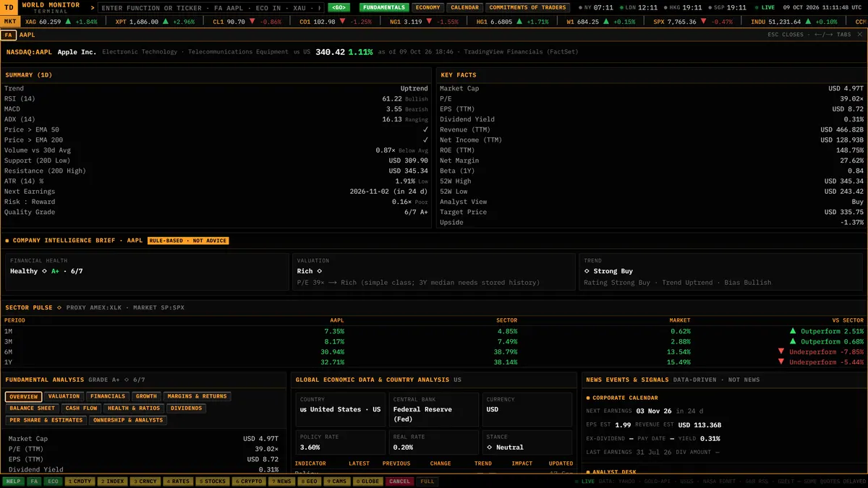The height and width of the screenshot is (488, 868).
Task: Click the green triangle on Outperform 2.51%
Action: (x=793, y=331)
